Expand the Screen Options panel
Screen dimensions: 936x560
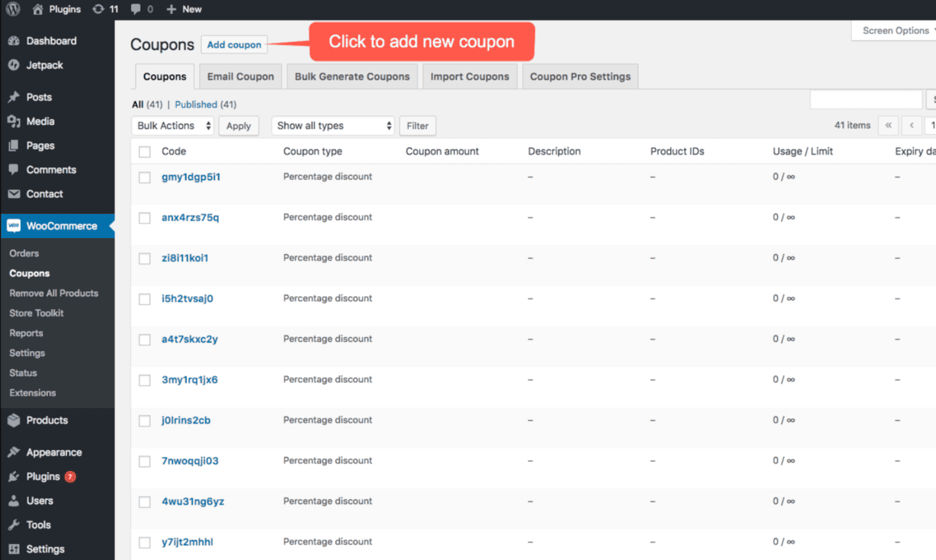895,30
